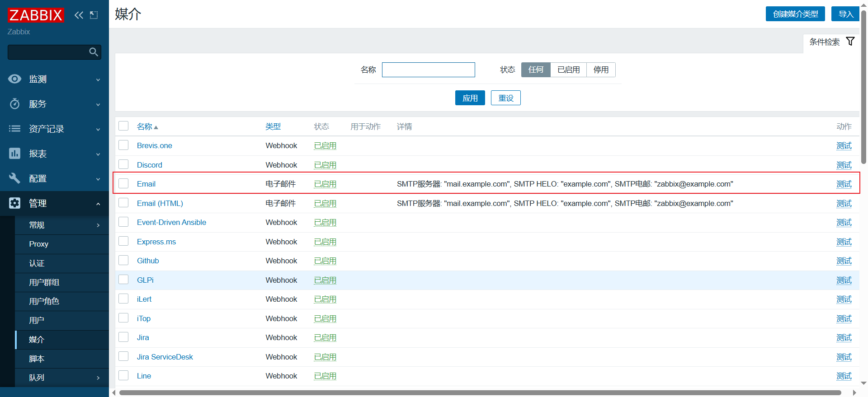Open the 监测 eye icon menu
The width and height of the screenshot is (868, 397).
coord(14,79)
